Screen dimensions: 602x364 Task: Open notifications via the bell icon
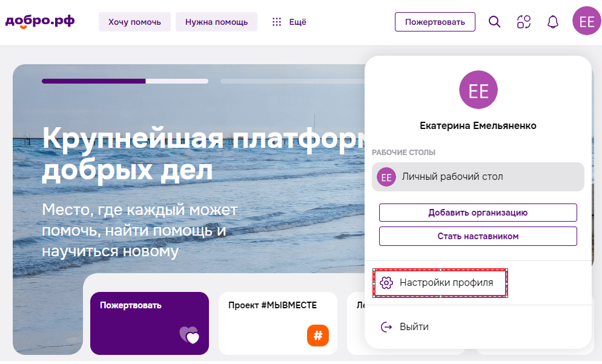(552, 22)
